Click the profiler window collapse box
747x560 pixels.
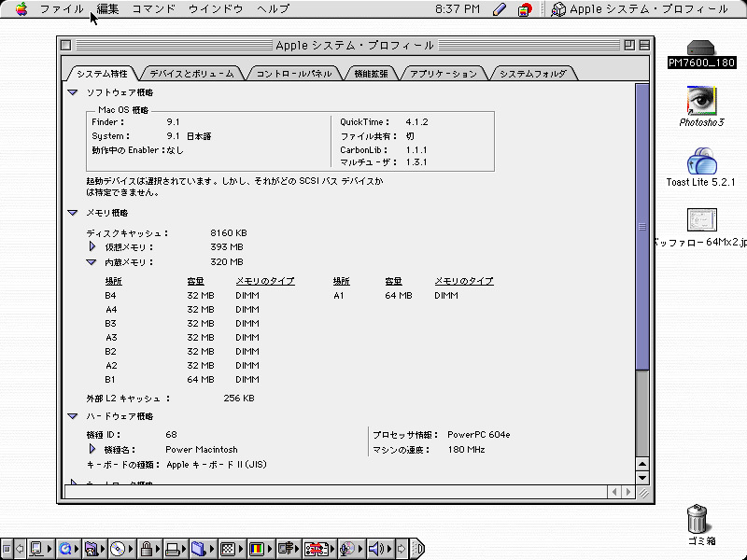tap(644, 45)
